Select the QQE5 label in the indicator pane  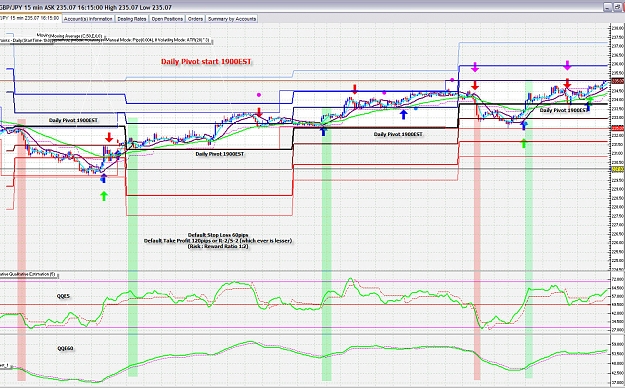(x=63, y=296)
